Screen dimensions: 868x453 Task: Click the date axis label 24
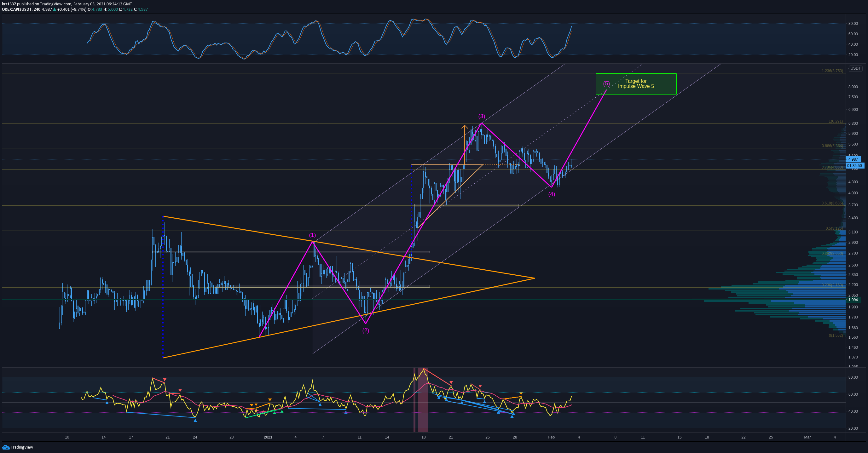click(x=195, y=437)
